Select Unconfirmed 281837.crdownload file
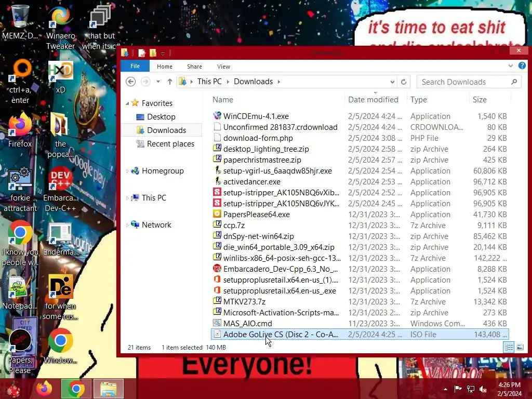This screenshot has width=532, height=399. coord(360,127)
